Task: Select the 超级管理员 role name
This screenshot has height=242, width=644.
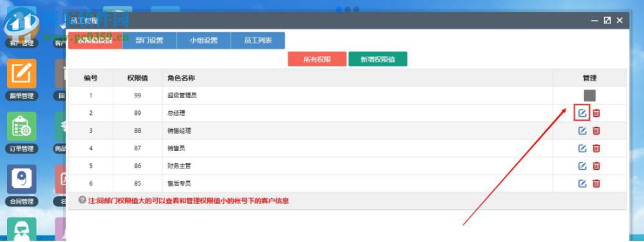Action: 182,96
